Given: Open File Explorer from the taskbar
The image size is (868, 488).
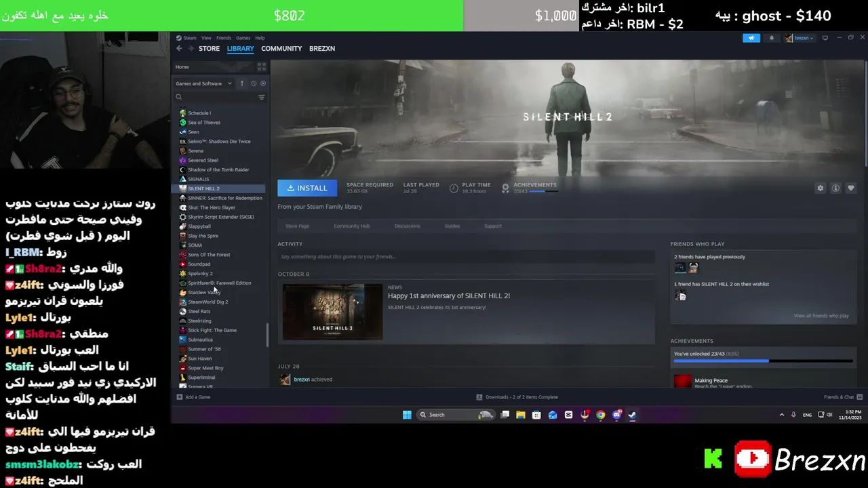Looking at the screenshot, I should click(x=521, y=415).
